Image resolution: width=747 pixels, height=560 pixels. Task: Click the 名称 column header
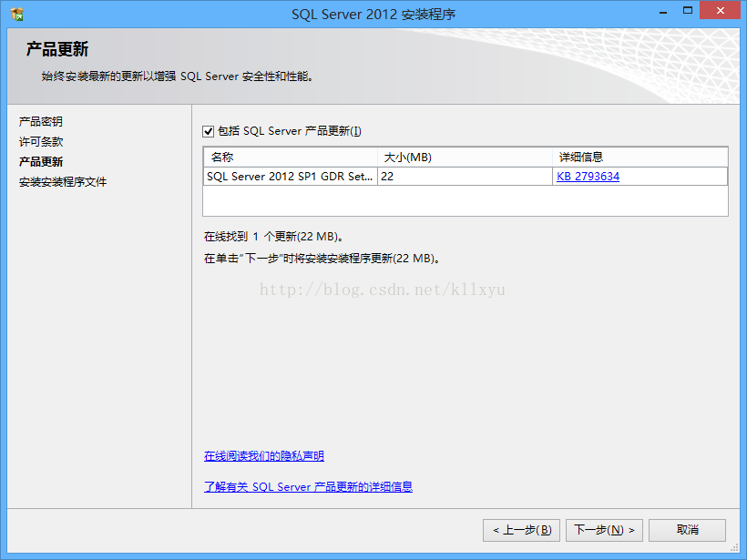[x=291, y=158]
